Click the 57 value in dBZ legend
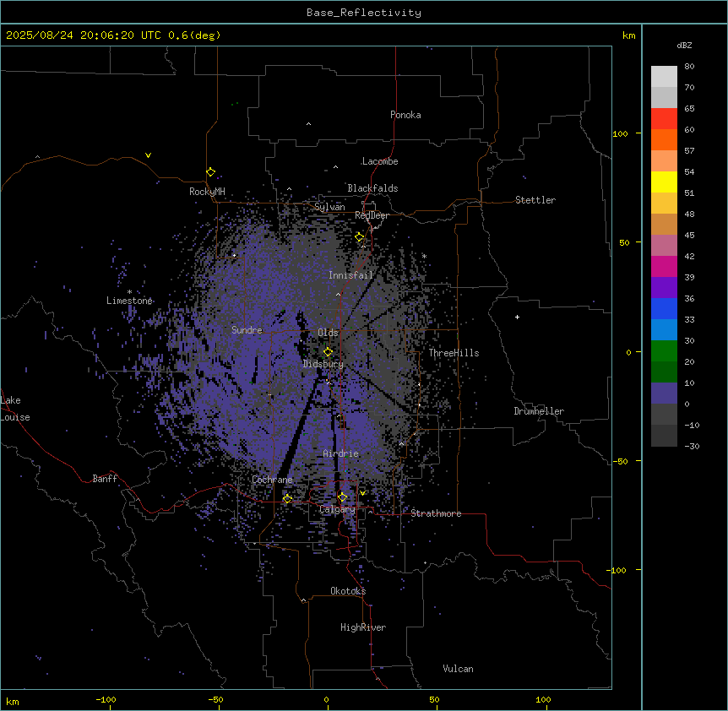Image resolution: width=728 pixels, height=711 pixels. tap(689, 150)
